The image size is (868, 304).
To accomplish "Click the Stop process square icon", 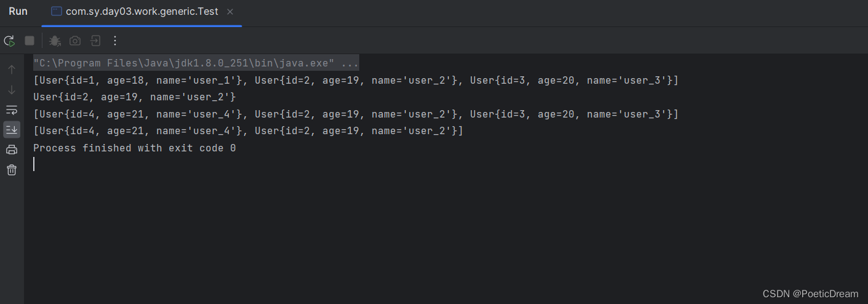I will (30, 41).
